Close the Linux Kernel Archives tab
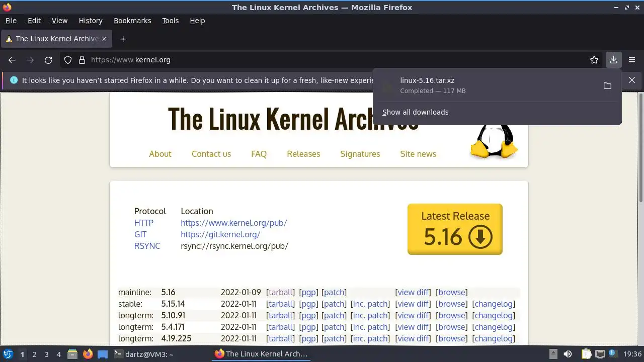Viewport: 644px width, 362px height. coord(104,39)
